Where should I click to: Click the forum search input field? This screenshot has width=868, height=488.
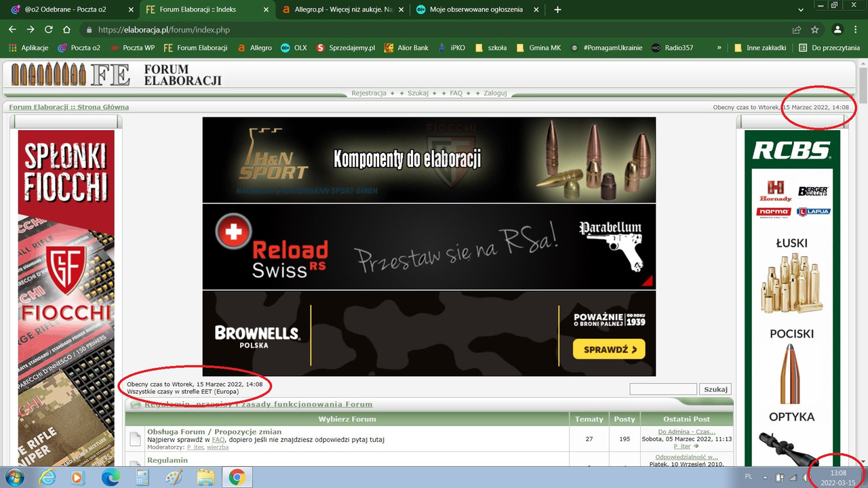[x=663, y=389]
